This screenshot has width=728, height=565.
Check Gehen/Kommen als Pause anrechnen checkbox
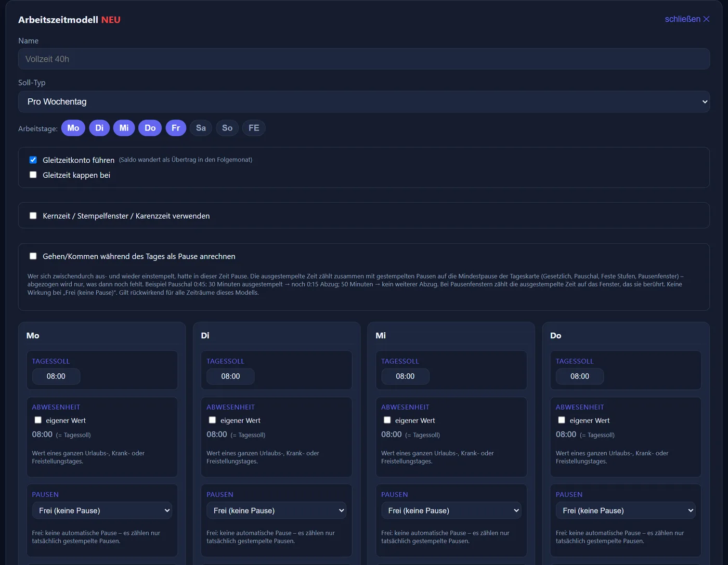pos(33,256)
